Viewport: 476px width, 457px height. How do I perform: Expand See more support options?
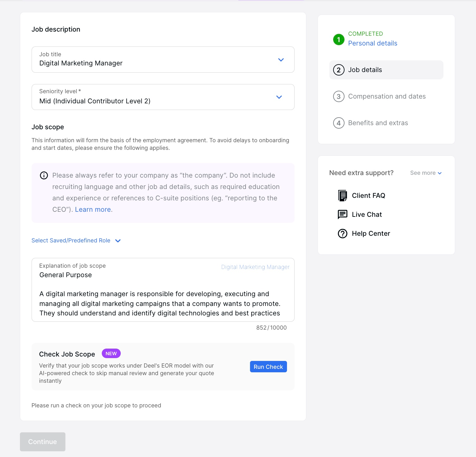426,173
